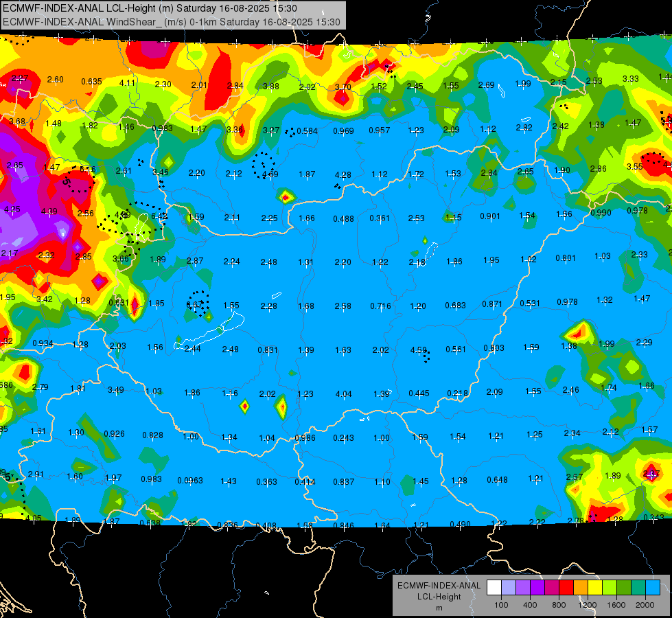Click the wind shear value 0.414
Image resolution: width=672 pixels, height=618 pixels.
[305, 482]
